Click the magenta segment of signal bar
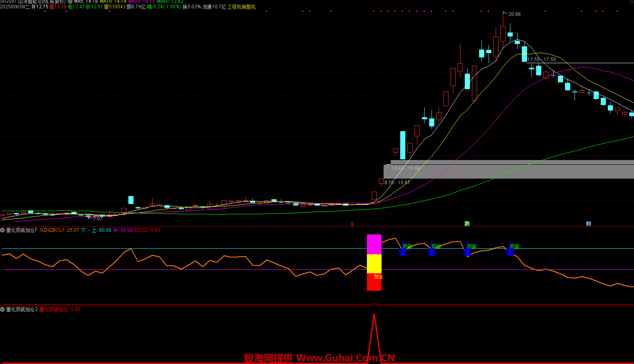Image resolution: width=634 pixels, height=364 pixels. click(374, 244)
